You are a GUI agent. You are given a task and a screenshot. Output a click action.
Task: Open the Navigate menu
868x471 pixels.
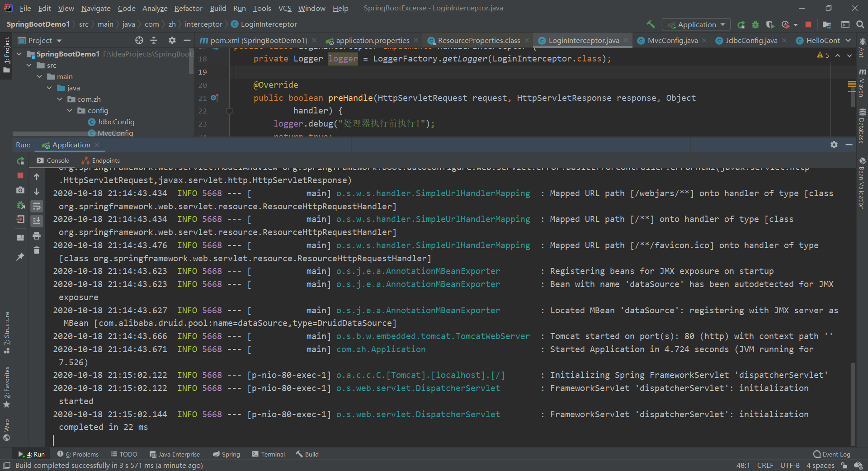(96, 8)
